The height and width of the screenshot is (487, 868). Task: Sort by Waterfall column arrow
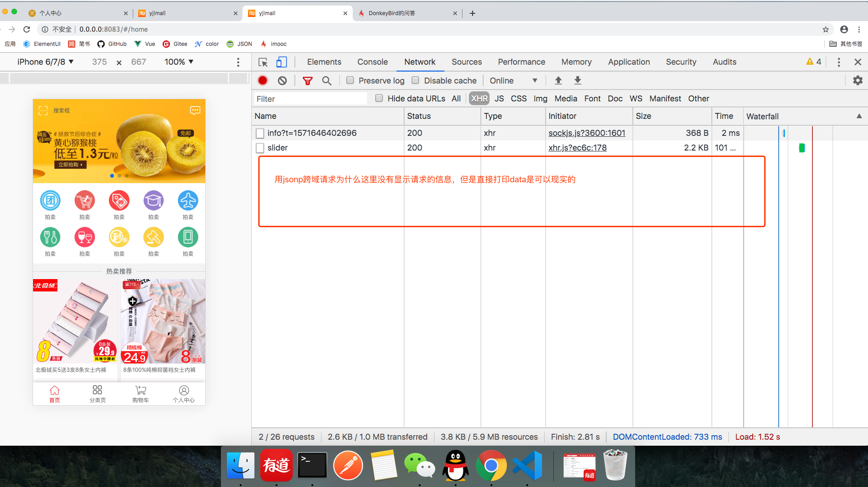(x=859, y=116)
